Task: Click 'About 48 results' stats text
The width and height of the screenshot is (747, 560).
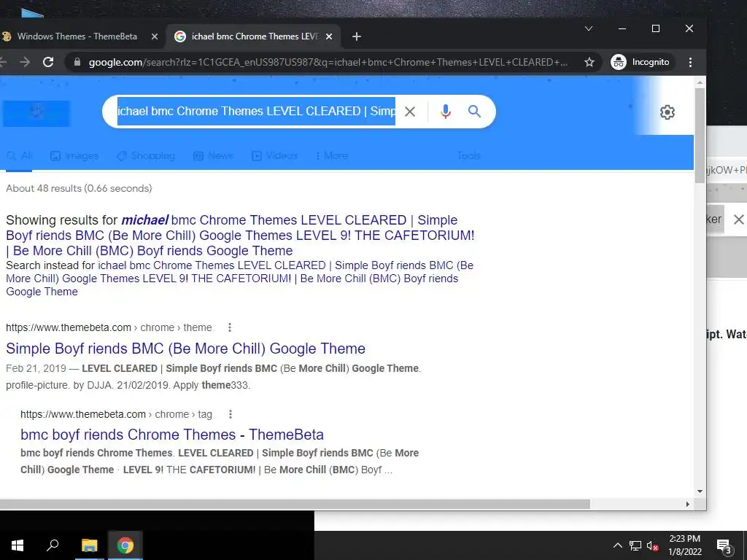Action: (x=79, y=189)
